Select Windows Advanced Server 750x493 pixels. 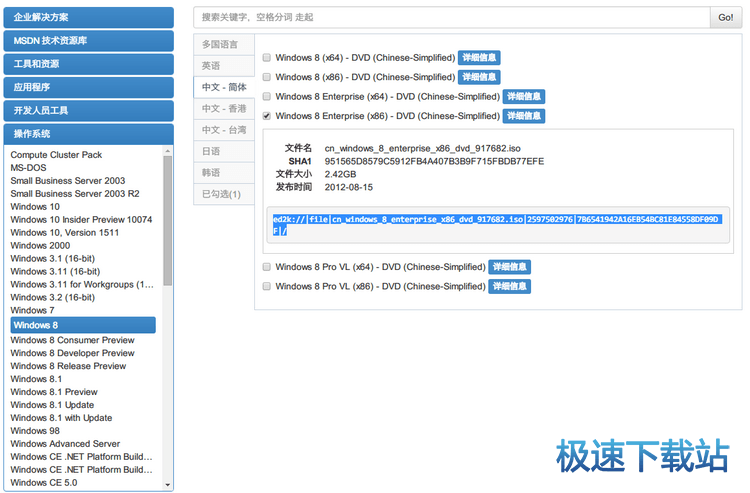(66, 444)
